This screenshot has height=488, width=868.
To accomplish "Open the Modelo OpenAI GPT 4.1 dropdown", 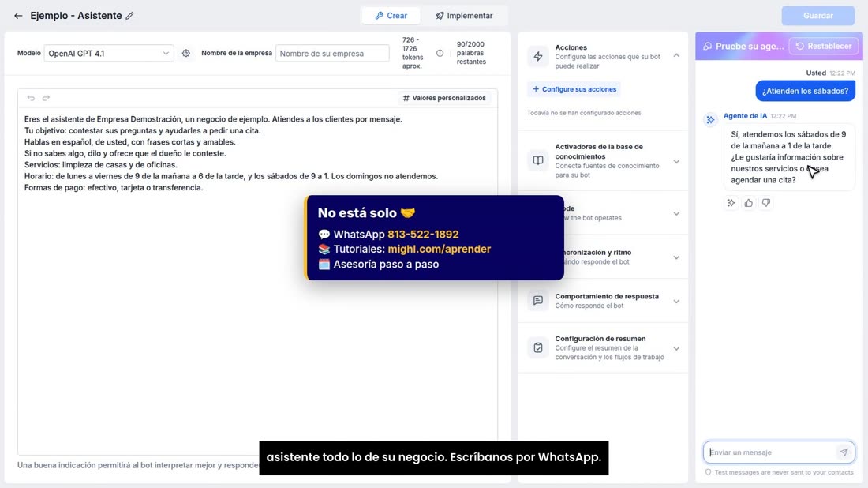I will [109, 53].
